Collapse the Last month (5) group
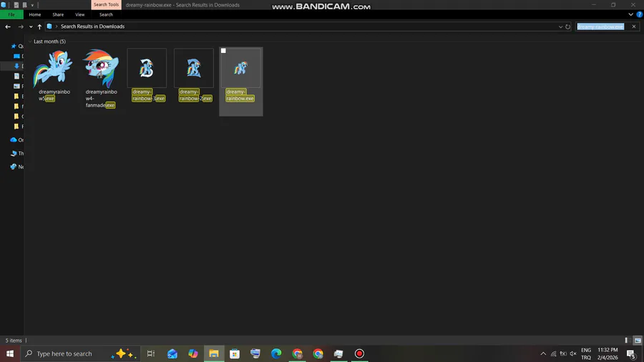 click(x=30, y=41)
